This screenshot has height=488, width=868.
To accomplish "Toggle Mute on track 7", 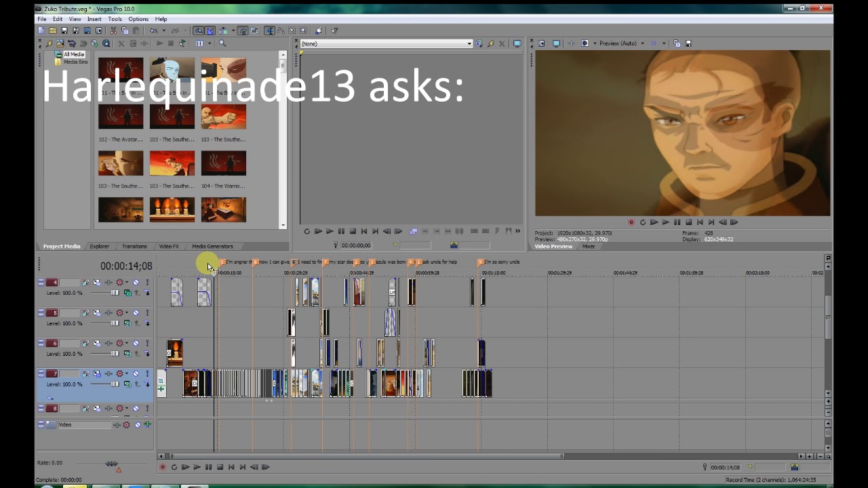I will [x=136, y=373].
